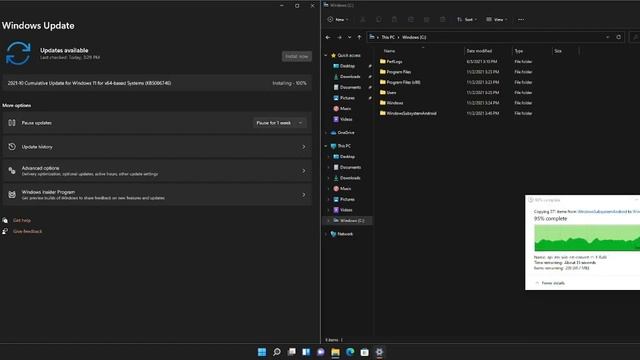This screenshot has height=360, width=640.
Task: Collapse This PC tree node
Action: coord(326,146)
